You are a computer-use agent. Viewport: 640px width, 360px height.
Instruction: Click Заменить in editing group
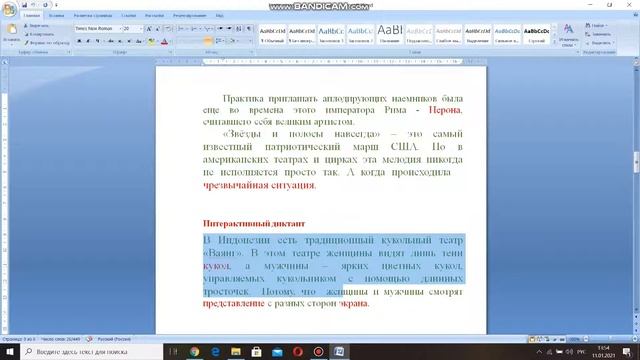(598, 34)
